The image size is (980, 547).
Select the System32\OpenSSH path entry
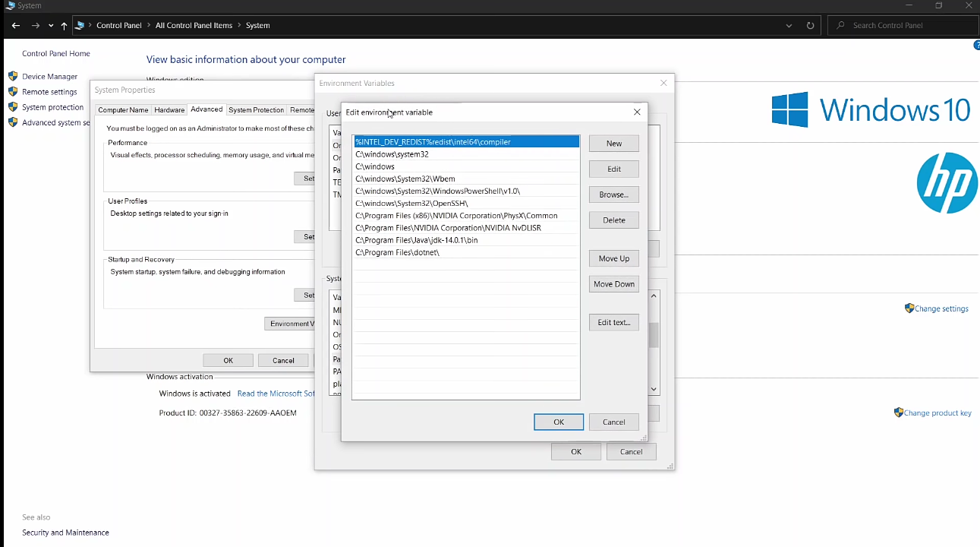tap(466, 203)
